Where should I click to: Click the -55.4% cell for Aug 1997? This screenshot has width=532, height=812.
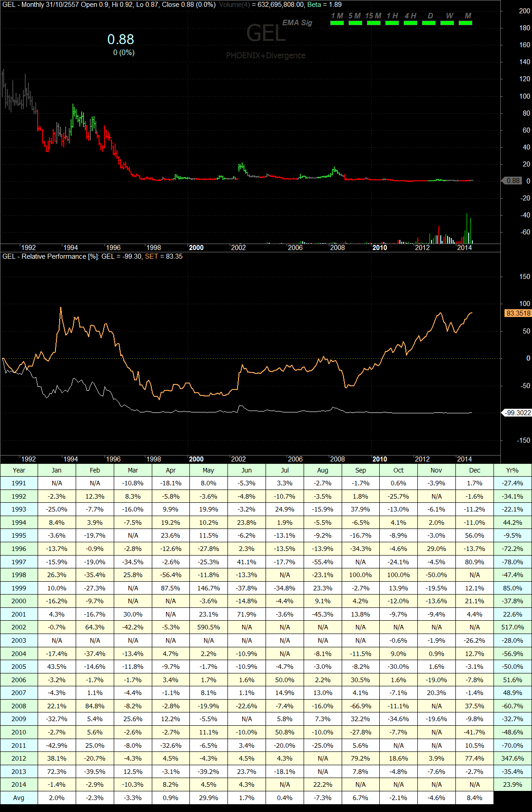click(323, 562)
